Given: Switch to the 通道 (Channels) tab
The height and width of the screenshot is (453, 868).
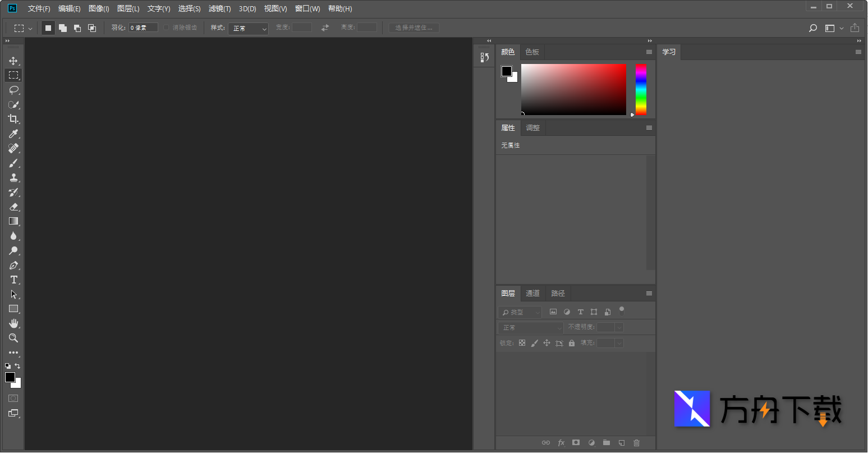Looking at the screenshot, I should click(532, 293).
